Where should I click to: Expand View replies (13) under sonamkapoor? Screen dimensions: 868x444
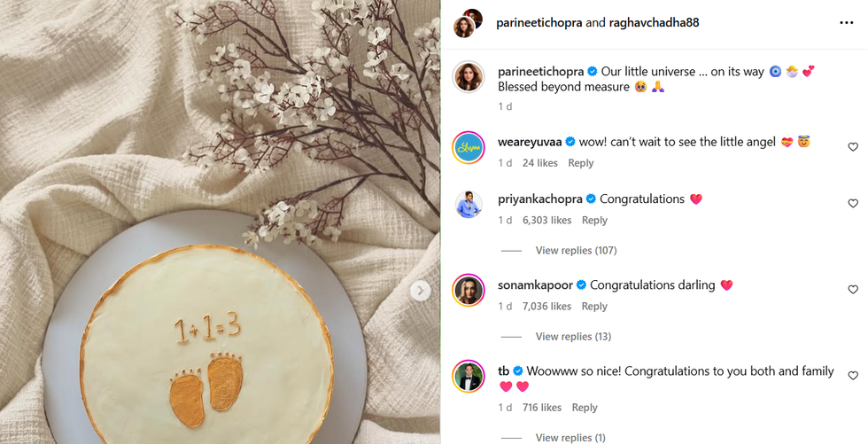tap(572, 337)
